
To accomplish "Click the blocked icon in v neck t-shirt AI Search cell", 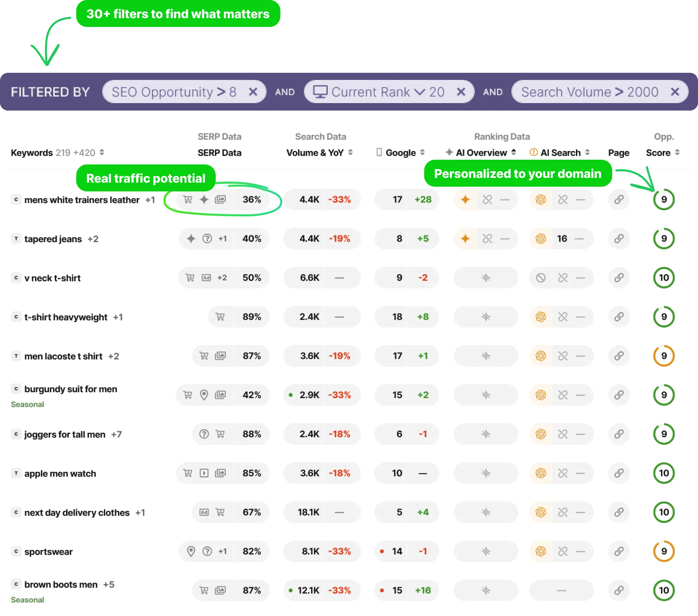I will tap(541, 277).
